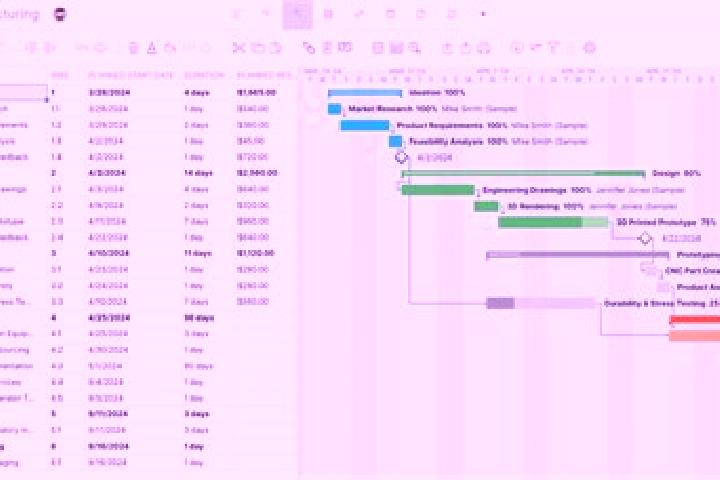Click the blue Ideation summary bar
This screenshot has width=720, height=480.
pos(365,93)
